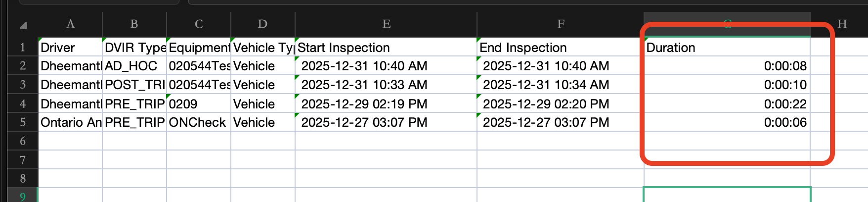
Task: Select the Start Inspection header cell
Action: 386,48
